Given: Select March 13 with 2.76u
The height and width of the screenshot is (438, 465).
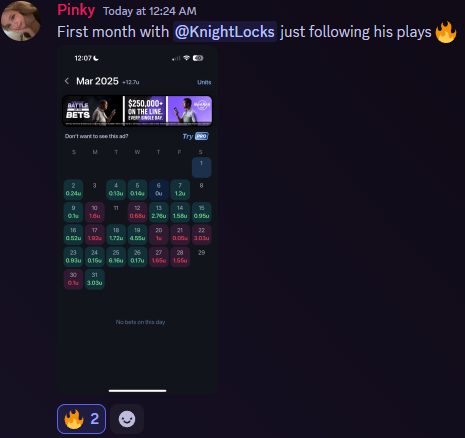Looking at the screenshot, I should 159,212.
